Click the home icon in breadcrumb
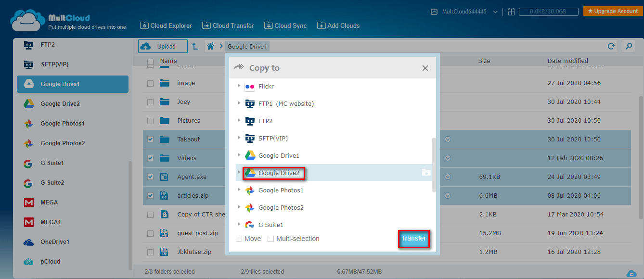The height and width of the screenshot is (279, 644). [210, 46]
